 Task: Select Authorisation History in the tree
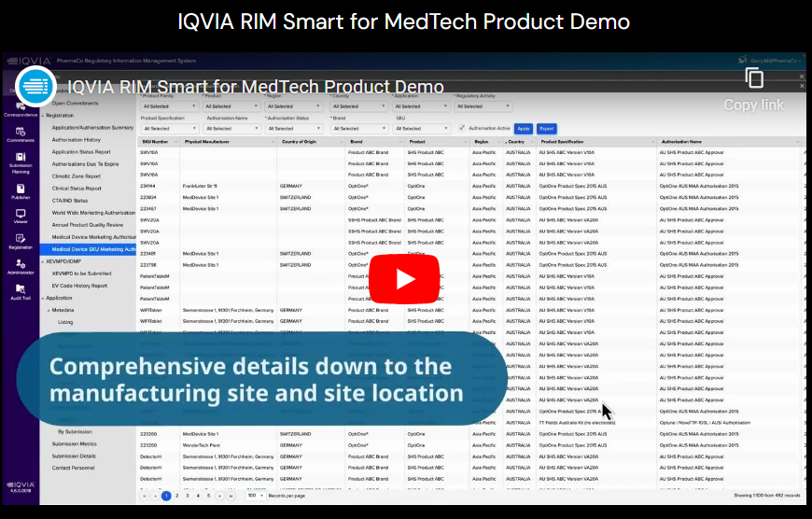(77, 139)
